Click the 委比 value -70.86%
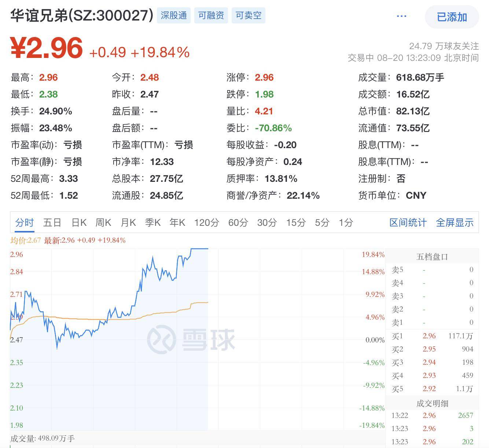The image size is (489, 448). pos(273,128)
